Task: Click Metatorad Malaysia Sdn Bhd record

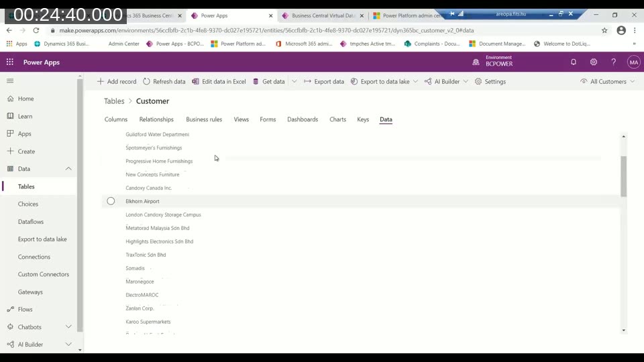Action: (x=157, y=228)
